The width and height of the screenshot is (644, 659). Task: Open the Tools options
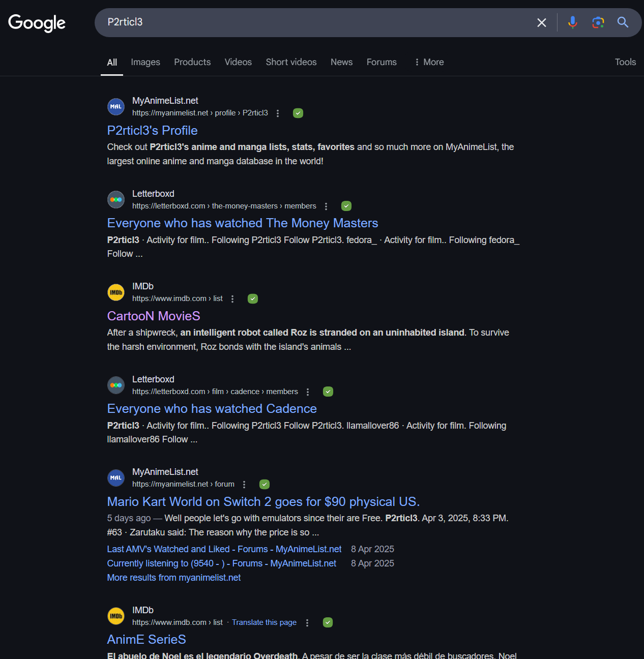click(625, 62)
